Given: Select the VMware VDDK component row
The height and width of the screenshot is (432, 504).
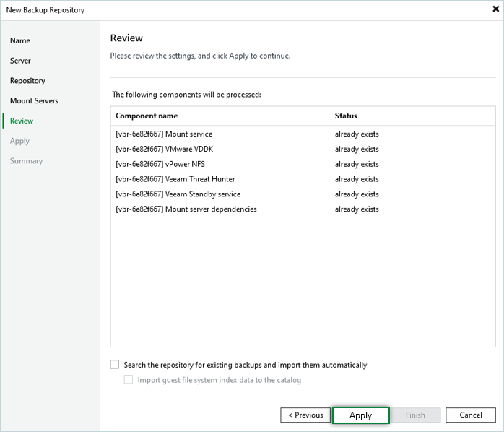Looking at the screenshot, I should (164, 149).
